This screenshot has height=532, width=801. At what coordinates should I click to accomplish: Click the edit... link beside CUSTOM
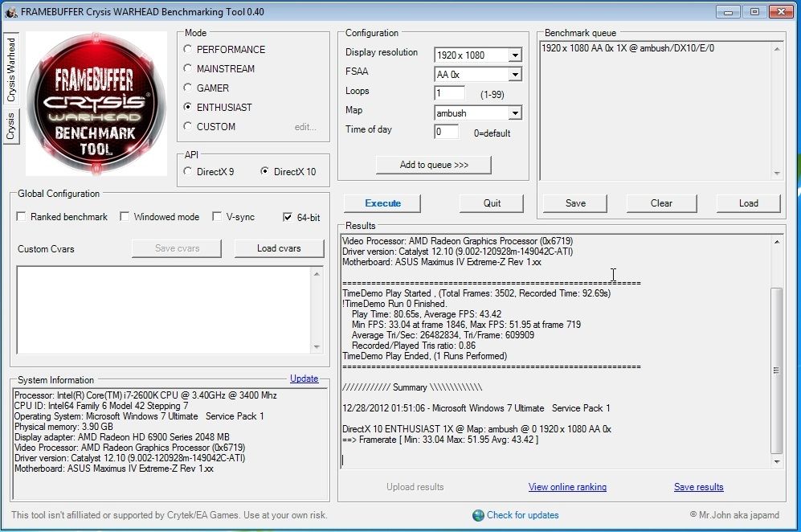305,127
